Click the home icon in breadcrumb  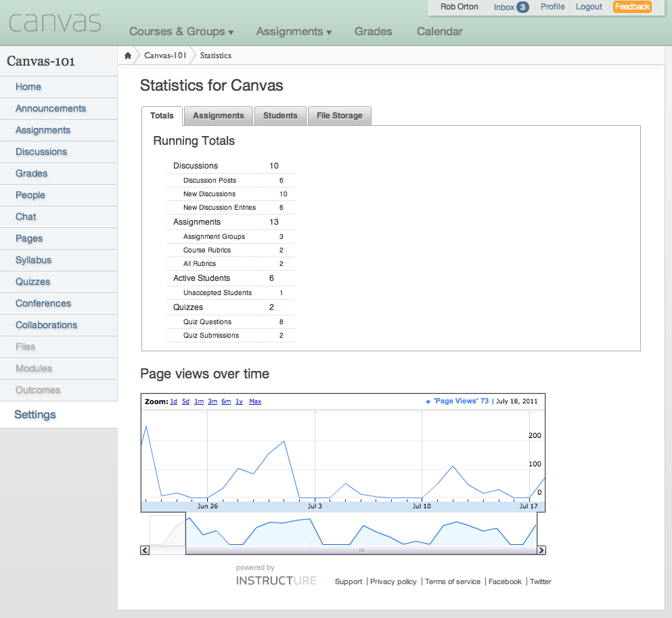[128, 56]
